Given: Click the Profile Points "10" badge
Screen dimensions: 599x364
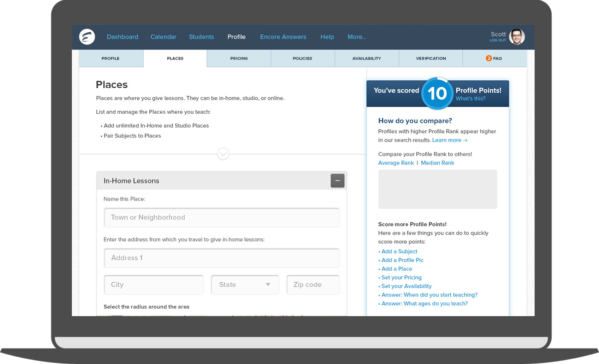Looking at the screenshot, I should (x=437, y=94).
